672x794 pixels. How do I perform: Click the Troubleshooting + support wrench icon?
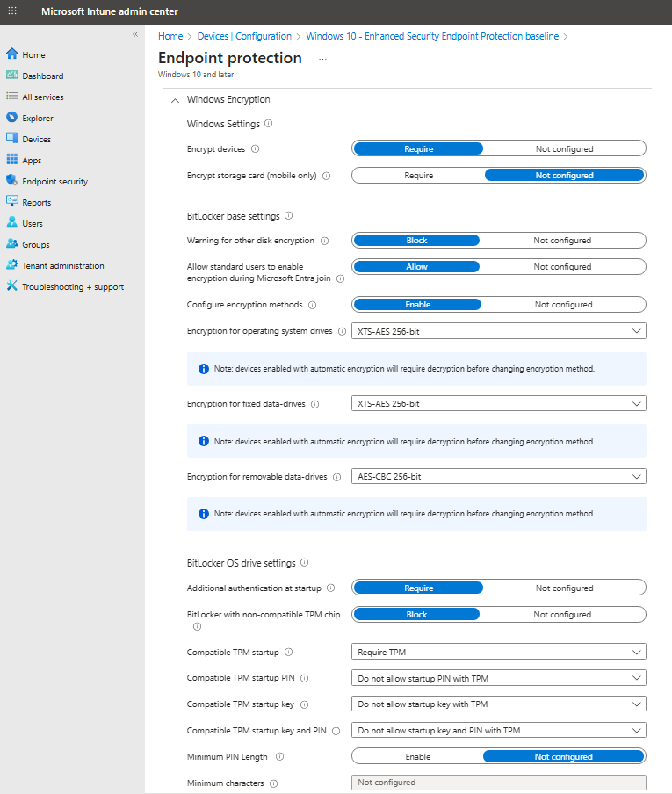(12, 286)
